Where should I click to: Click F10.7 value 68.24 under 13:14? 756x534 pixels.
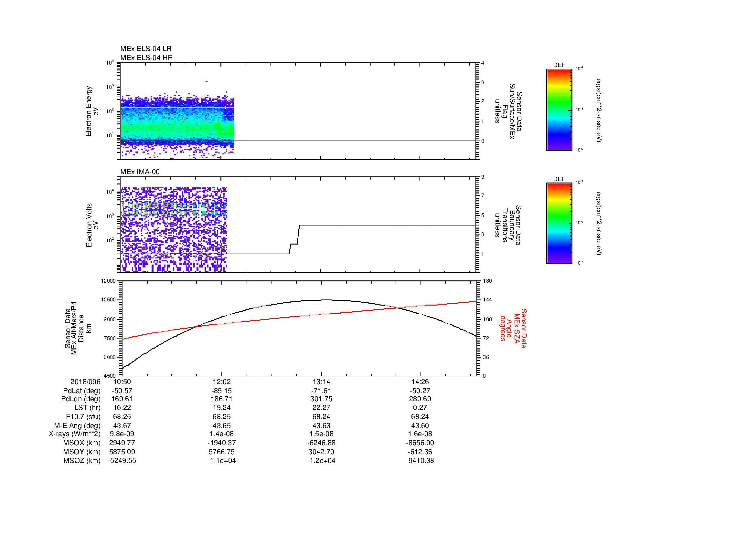[321, 417]
